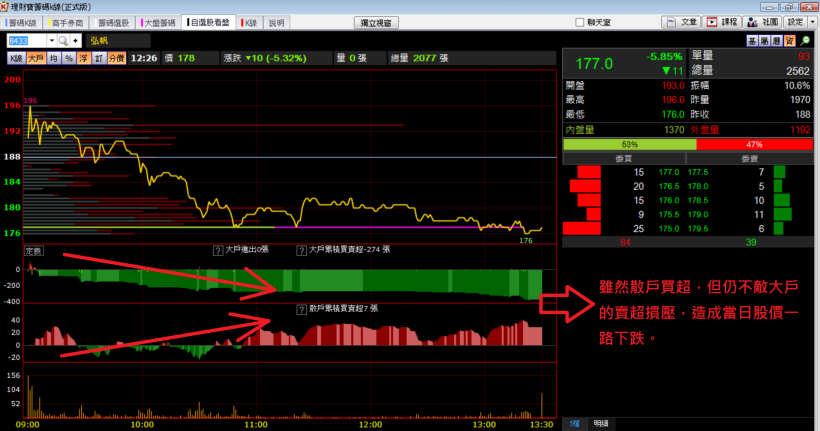Click the 11:00 time axis label

[256, 424]
